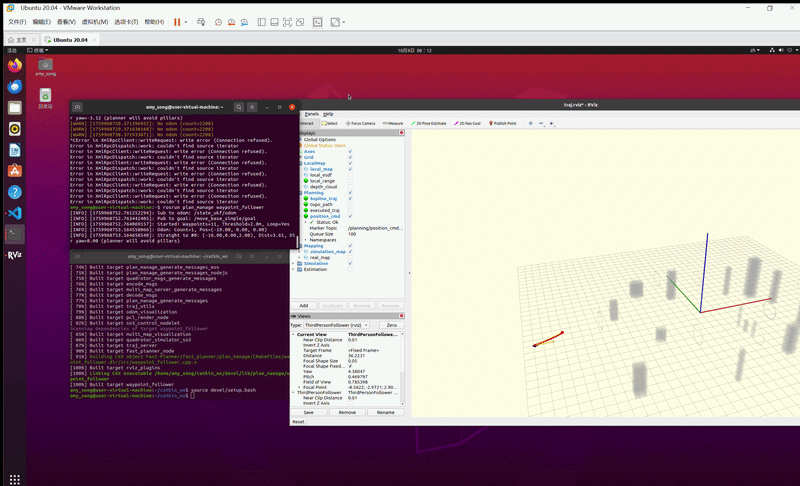Click the VMware full screen mode icon

(287, 22)
